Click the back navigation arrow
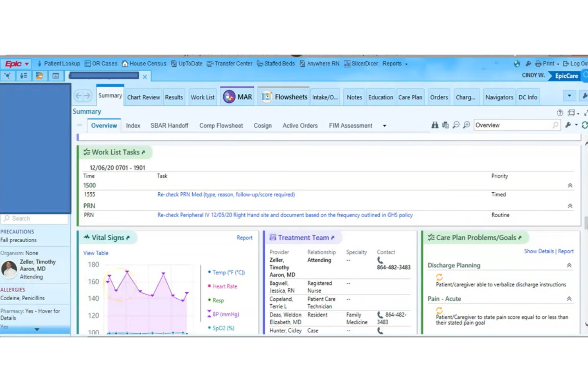 78,95
